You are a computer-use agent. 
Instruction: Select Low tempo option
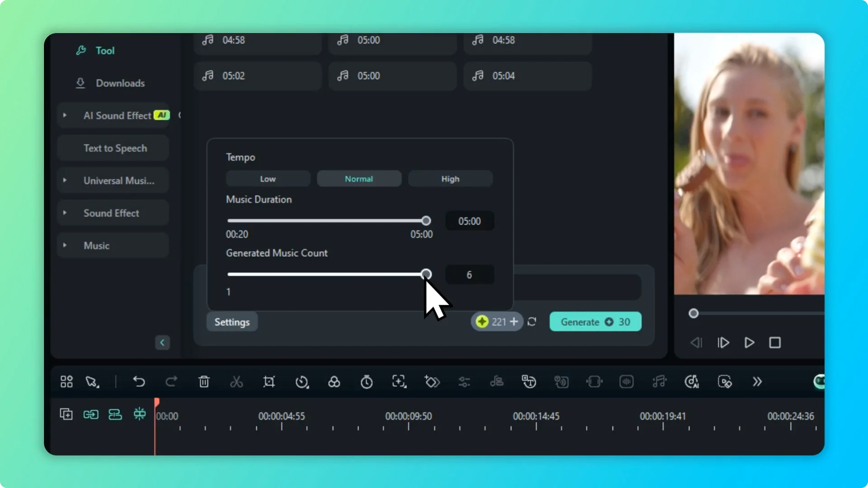click(x=268, y=179)
